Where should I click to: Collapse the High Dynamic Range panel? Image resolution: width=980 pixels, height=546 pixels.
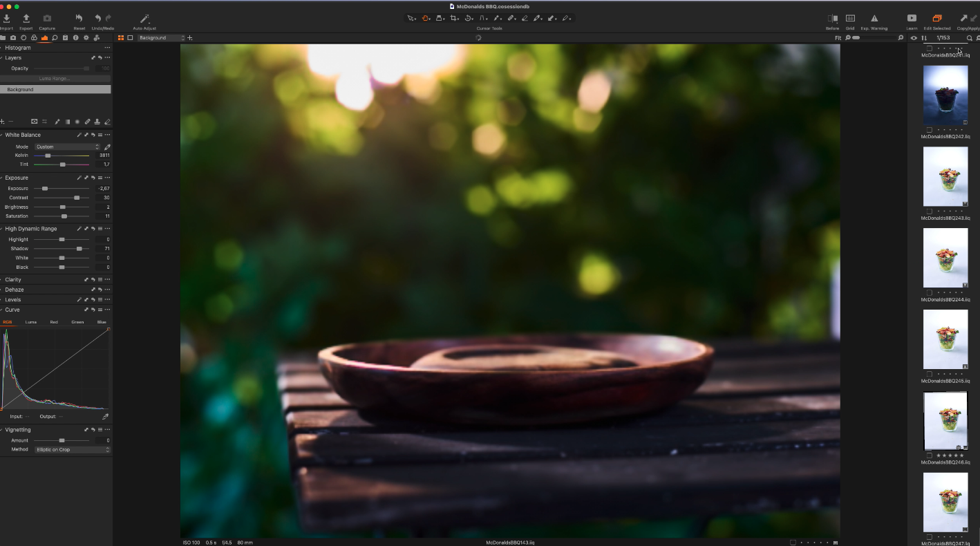point(2,229)
